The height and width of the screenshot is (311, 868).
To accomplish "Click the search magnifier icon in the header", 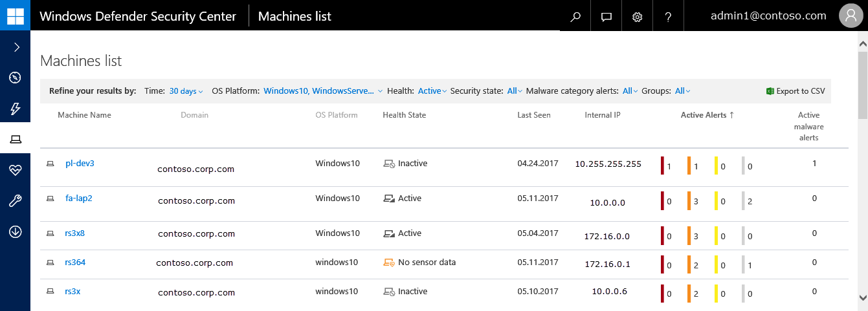I will pos(575,17).
